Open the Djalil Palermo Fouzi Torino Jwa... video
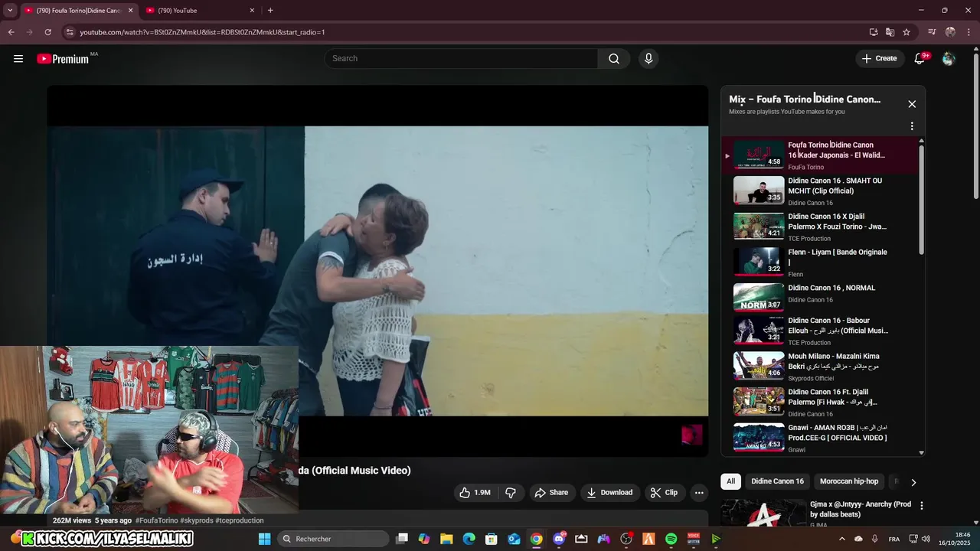 818,227
